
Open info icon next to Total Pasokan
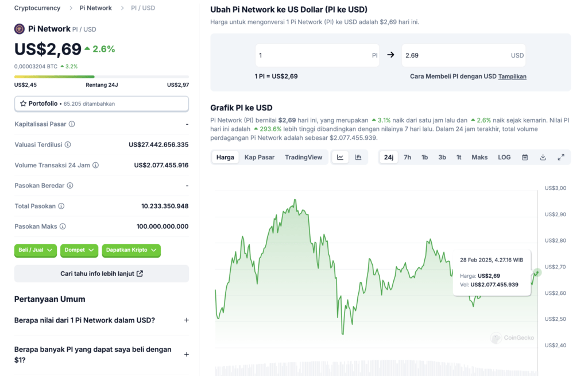tap(61, 206)
